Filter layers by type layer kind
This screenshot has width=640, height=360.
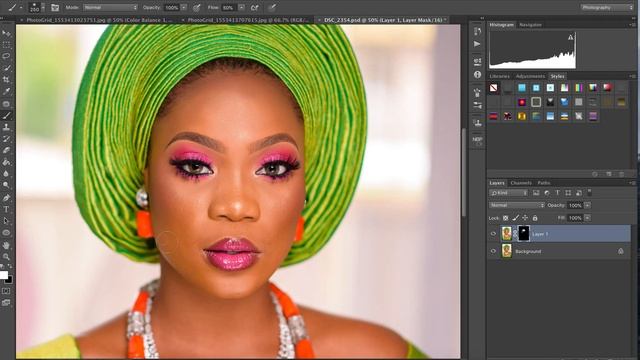557,193
